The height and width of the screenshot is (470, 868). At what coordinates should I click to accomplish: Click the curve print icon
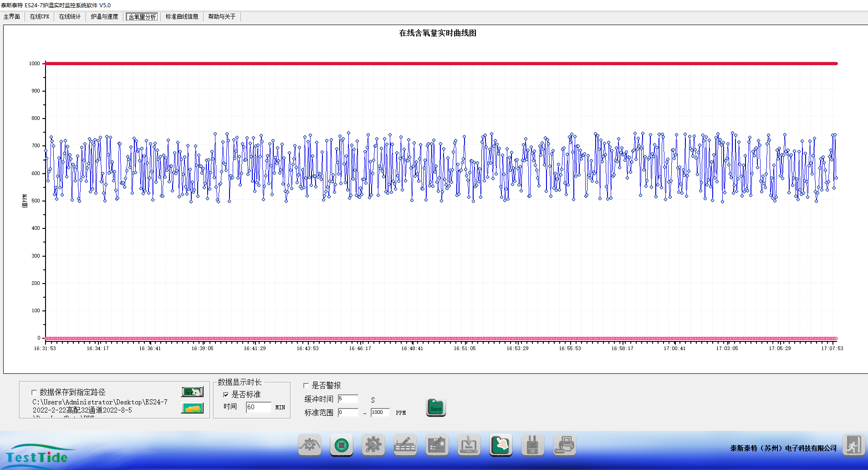564,445
